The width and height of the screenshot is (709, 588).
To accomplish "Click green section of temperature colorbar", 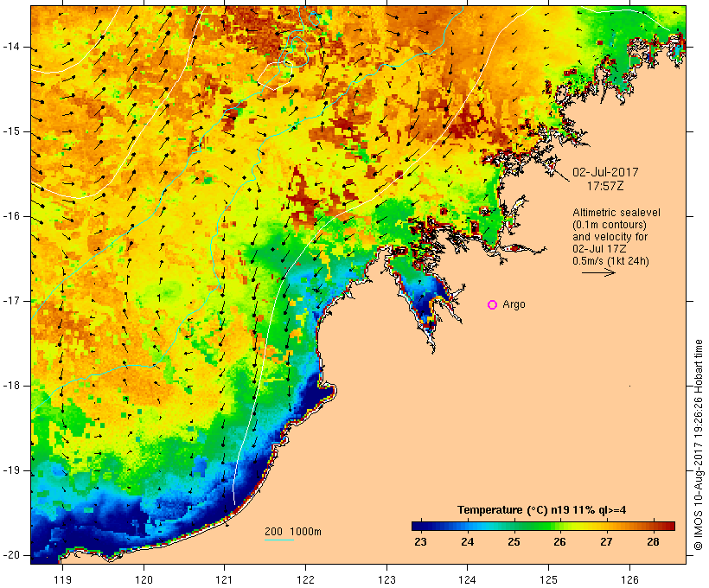I will [538, 526].
